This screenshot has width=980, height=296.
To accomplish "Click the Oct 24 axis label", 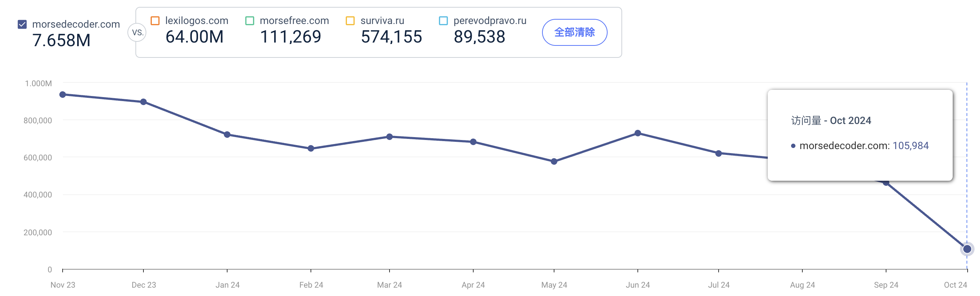I will pos(955,285).
